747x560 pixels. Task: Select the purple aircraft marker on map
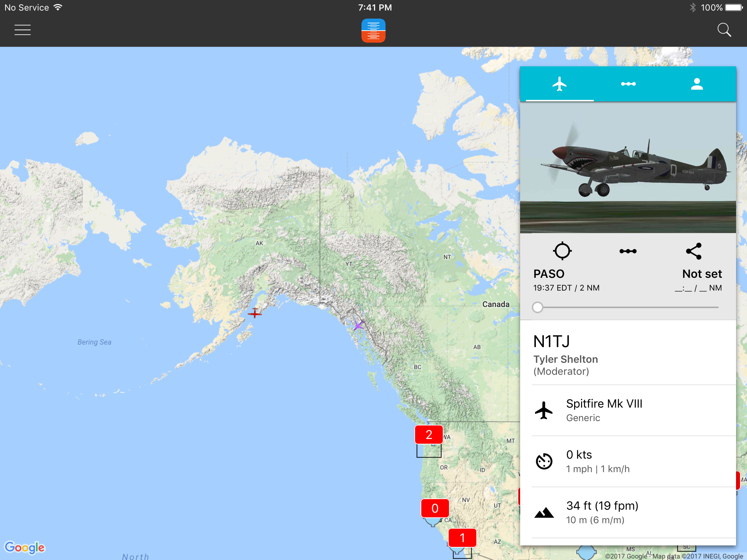pos(358,324)
